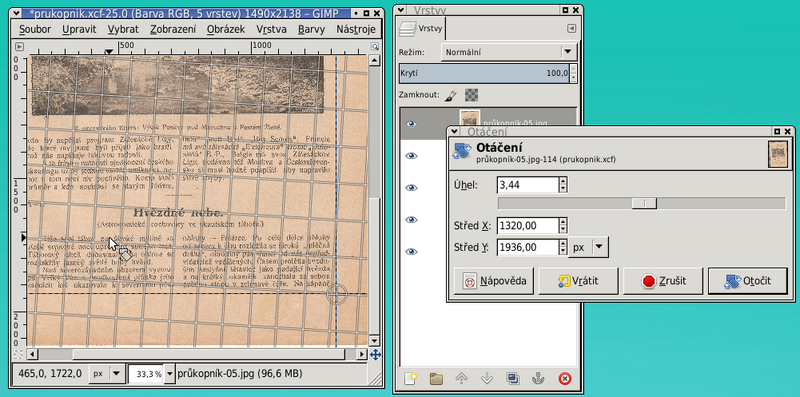Duplicate the selected layer

pos(513,379)
